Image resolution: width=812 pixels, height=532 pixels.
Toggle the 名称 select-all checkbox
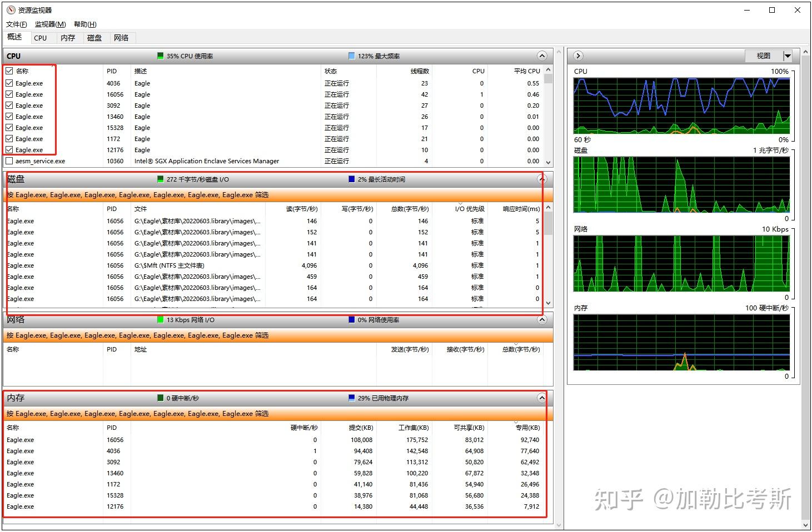[9, 71]
